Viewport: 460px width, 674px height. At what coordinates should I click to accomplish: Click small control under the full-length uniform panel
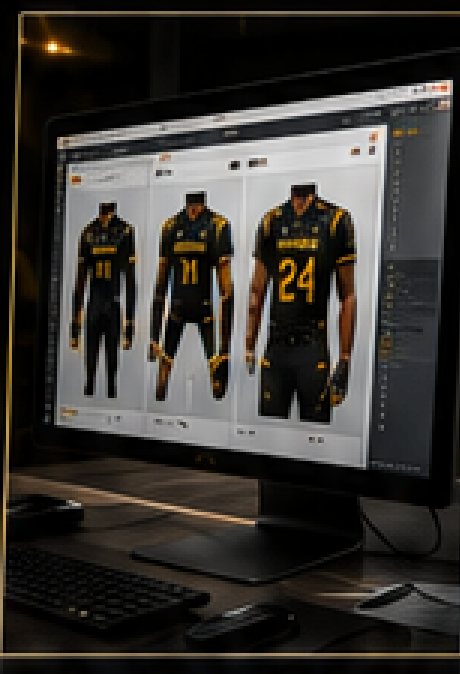(x=115, y=419)
